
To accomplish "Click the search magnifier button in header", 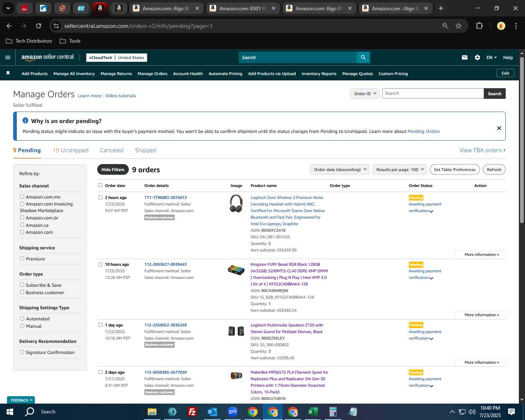I will (363, 57).
